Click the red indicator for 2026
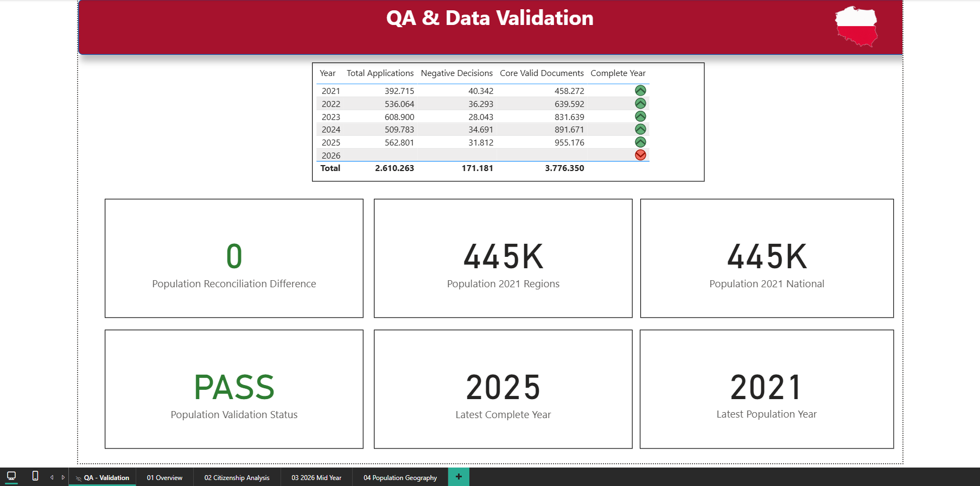The height and width of the screenshot is (486, 980). (x=640, y=155)
